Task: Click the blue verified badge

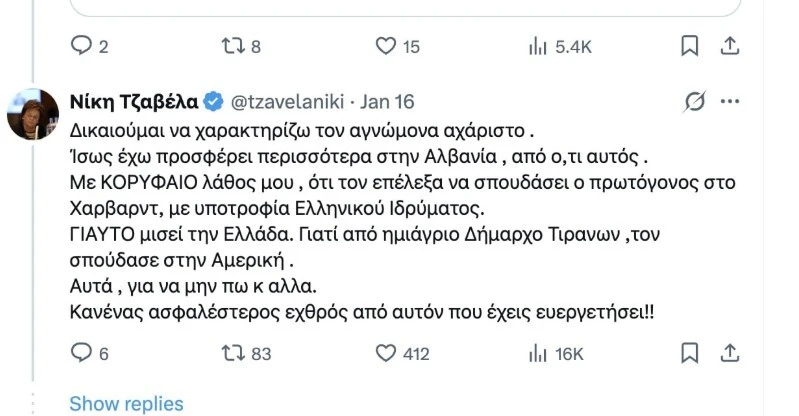Action: click(x=214, y=102)
